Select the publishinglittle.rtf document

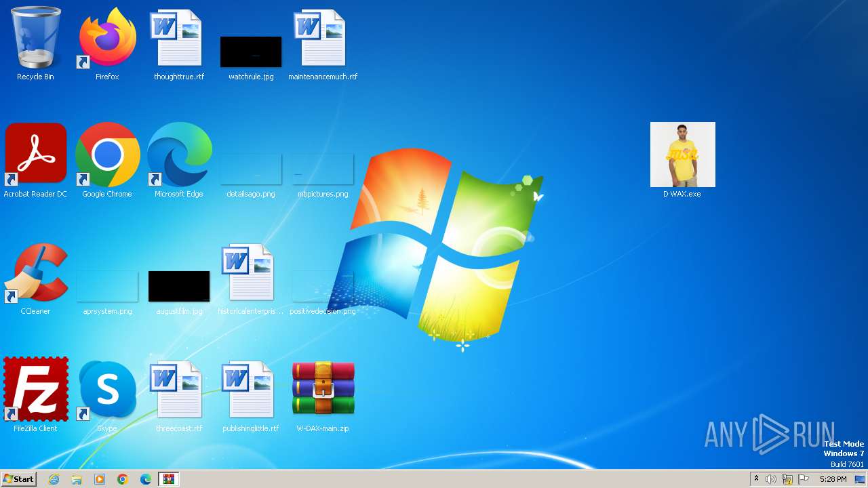click(x=251, y=396)
